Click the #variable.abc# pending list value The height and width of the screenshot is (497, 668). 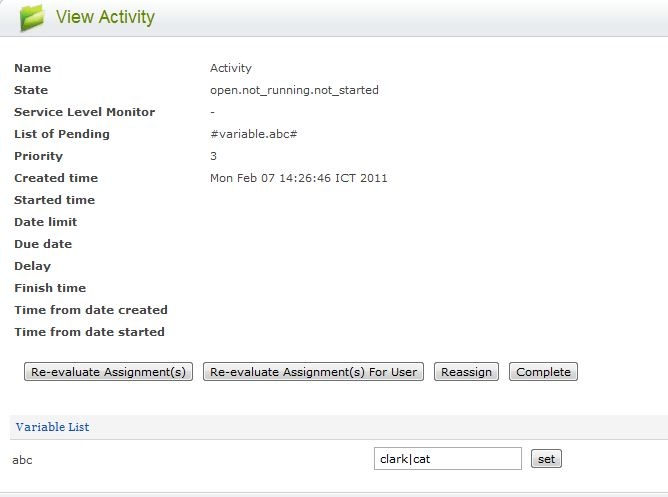pos(253,134)
